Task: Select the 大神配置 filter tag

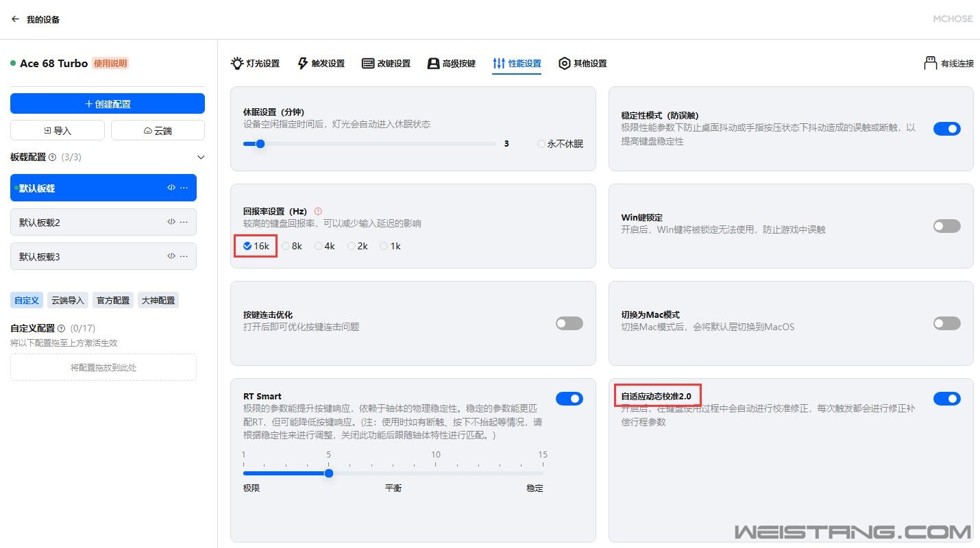Action: tap(158, 300)
